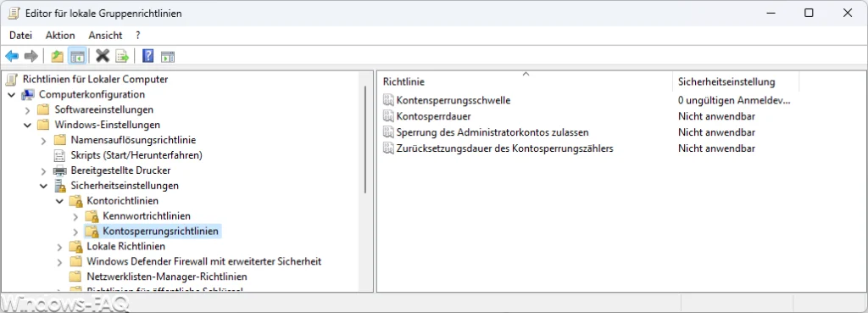Go back with the blue arrow
Viewport: 868px width, 313px height.
point(12,56)
